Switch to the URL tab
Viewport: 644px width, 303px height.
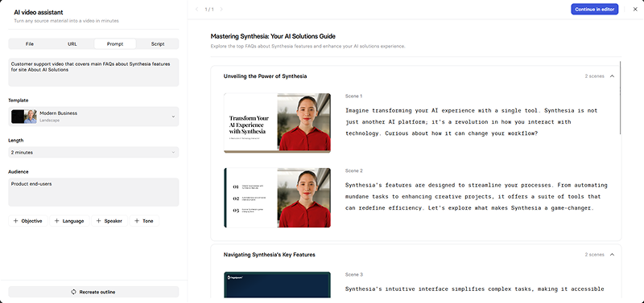click(x=72, y=44)
